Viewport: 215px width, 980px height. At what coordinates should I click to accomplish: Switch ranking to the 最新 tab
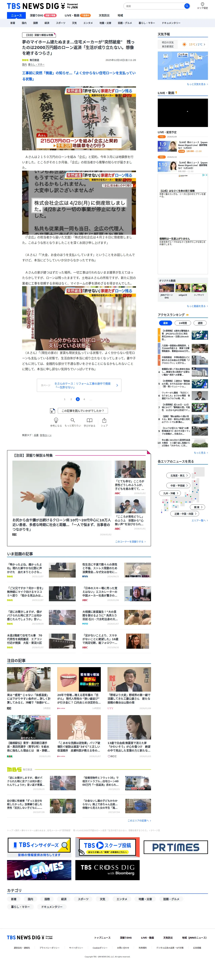point(165,323)
